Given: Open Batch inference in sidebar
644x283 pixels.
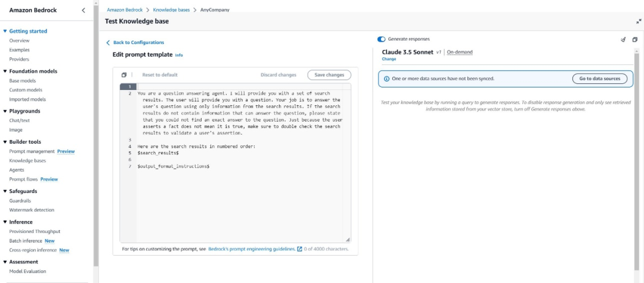Looking at the screenshot, I should coord(26,241).
